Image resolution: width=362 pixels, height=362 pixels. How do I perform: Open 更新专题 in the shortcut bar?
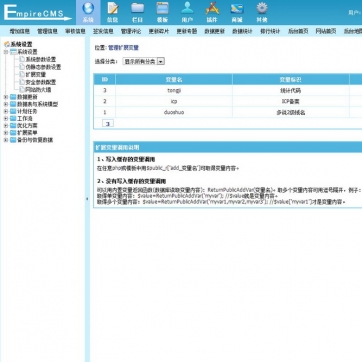pyautogui.click(x=187, y=31)
